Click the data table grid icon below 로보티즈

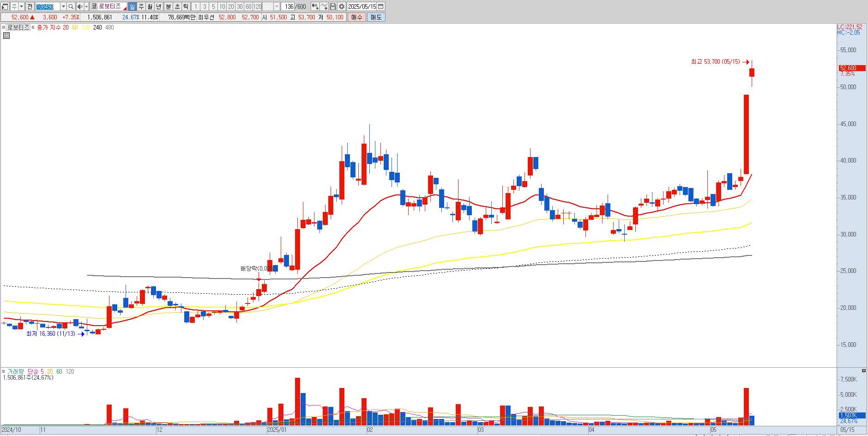coord(6,35)
